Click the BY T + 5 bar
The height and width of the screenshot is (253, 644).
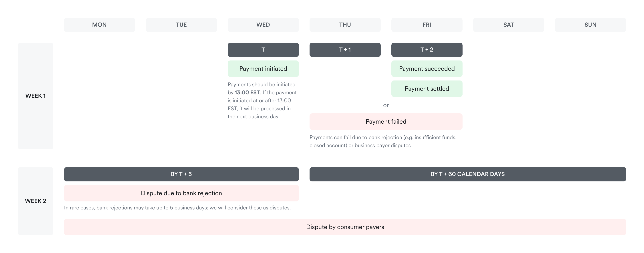(181, 174)
